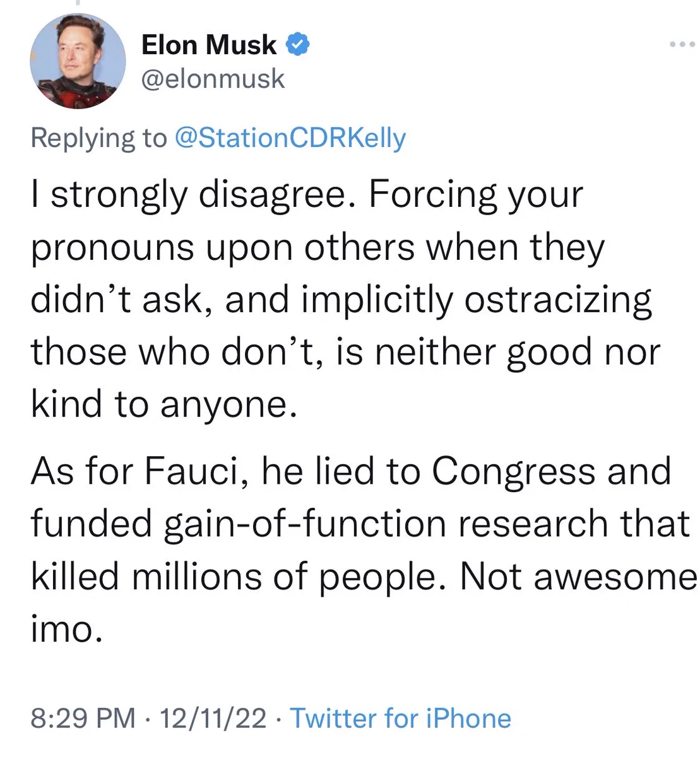This screenshot has height=757, width=700.
Task: Click the 'Twitter for iPhone' source link
Action: point(400,719)
